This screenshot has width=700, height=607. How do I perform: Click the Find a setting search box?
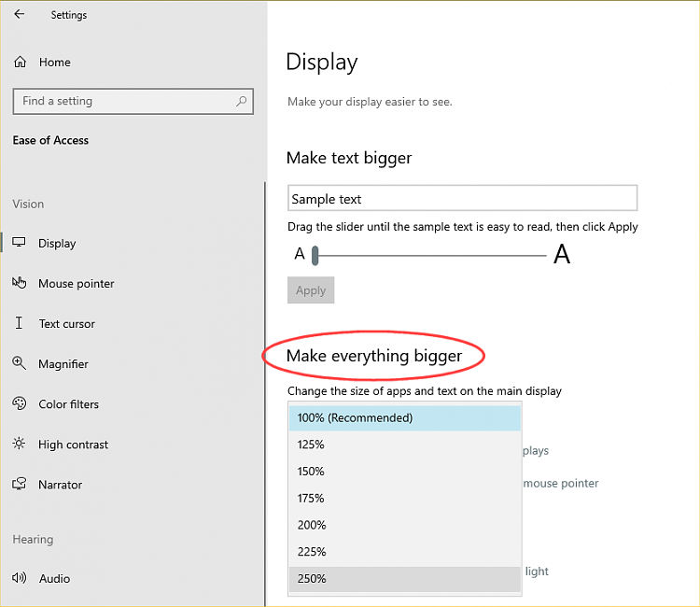click(x=133, y=101)
